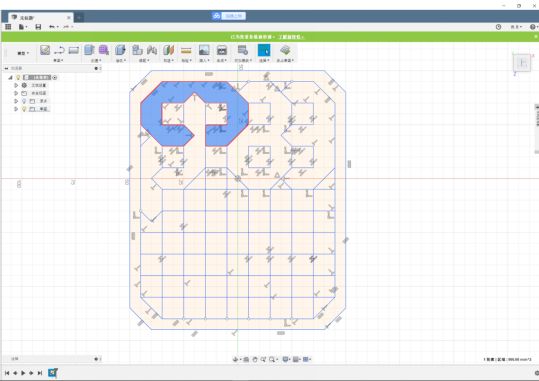
Task: Open a new design tab with plus button
Action: [x=79, y=17]
